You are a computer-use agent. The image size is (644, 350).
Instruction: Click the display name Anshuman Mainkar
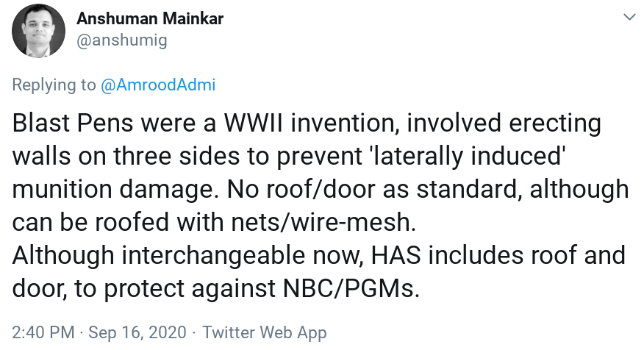[x=150, y=18]
